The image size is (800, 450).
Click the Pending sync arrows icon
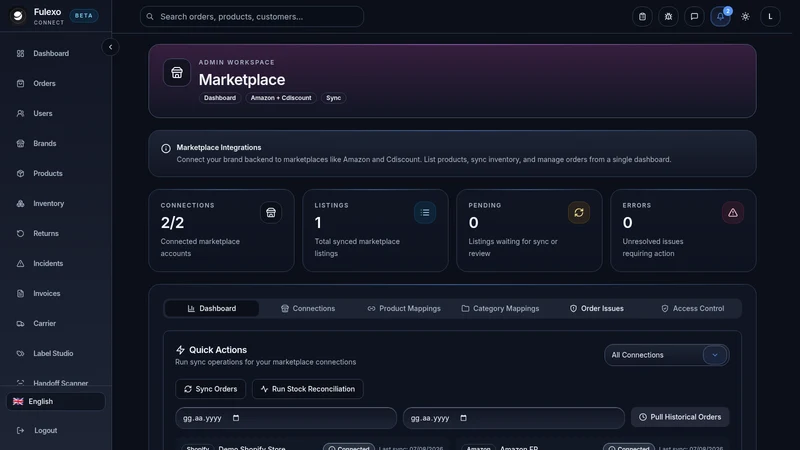[579, 213]
